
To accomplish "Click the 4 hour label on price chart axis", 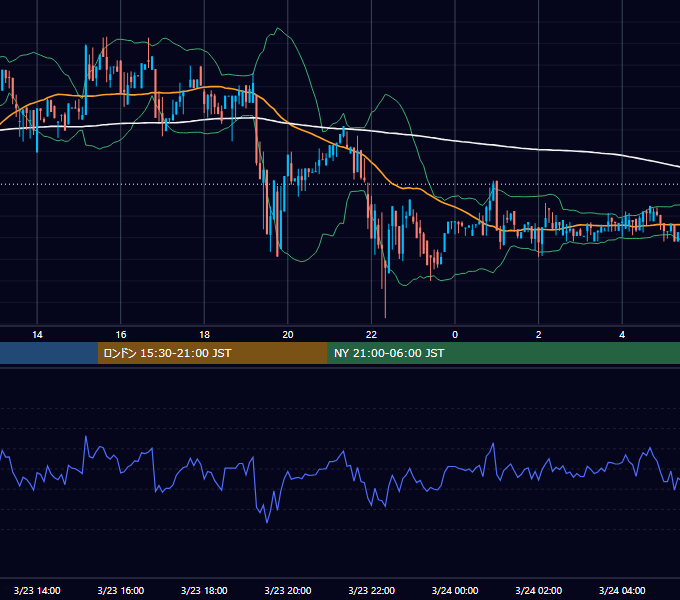I will 622,335.
